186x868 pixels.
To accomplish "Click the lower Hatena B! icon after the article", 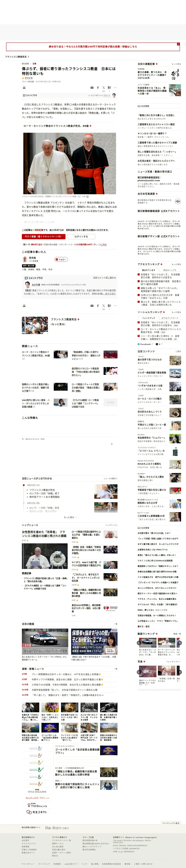I will (109, 306).
